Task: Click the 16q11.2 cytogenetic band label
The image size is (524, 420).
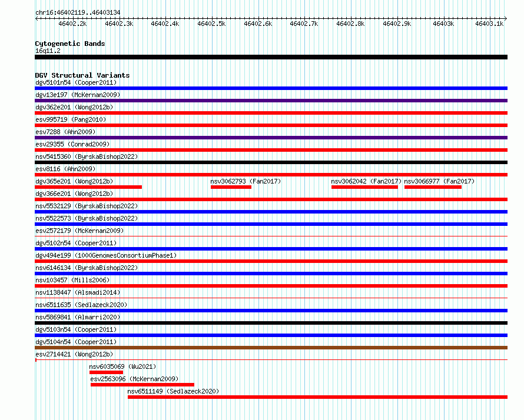Action: [x=48, y=51]
